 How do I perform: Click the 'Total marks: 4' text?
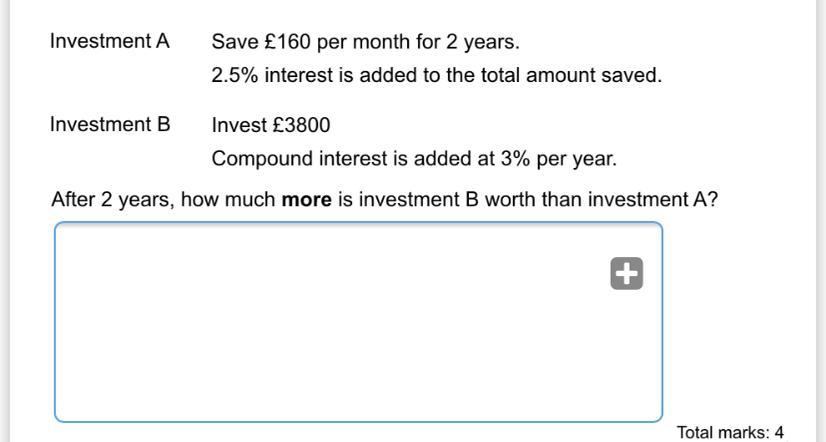coord(730,433)
